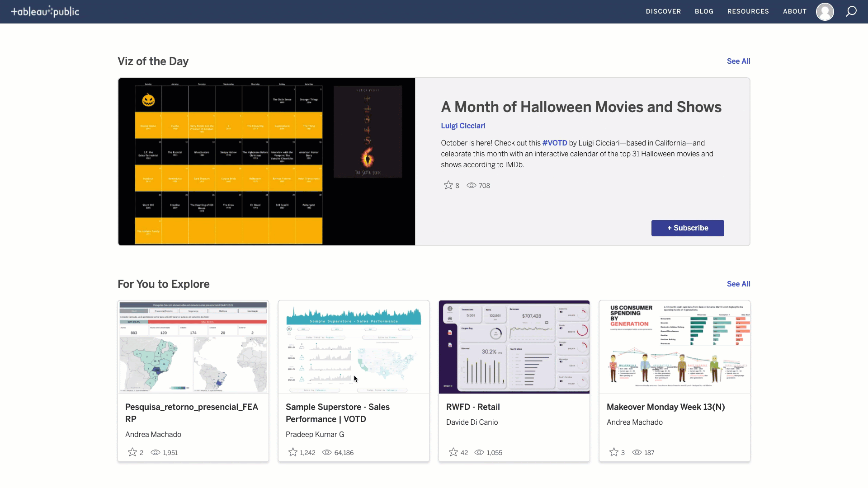Star the RWFD - Retail viz
The height and width of the screenshot is (488, 868).
(453, 452)
